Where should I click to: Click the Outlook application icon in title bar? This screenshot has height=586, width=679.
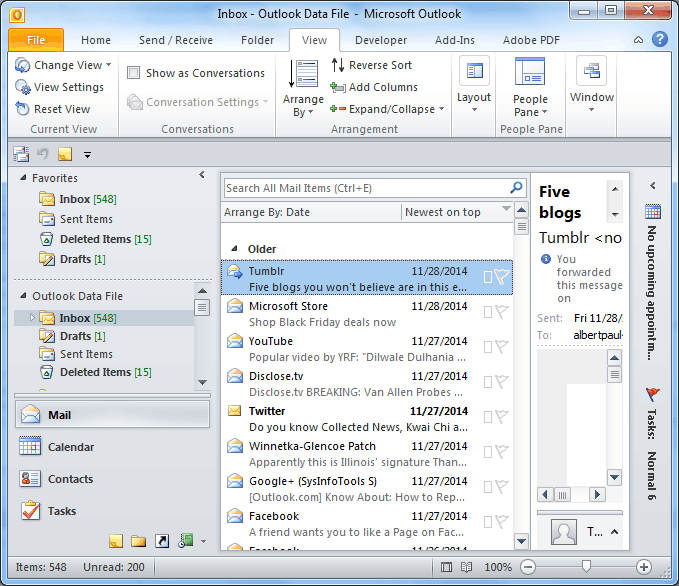coord(17,15)
